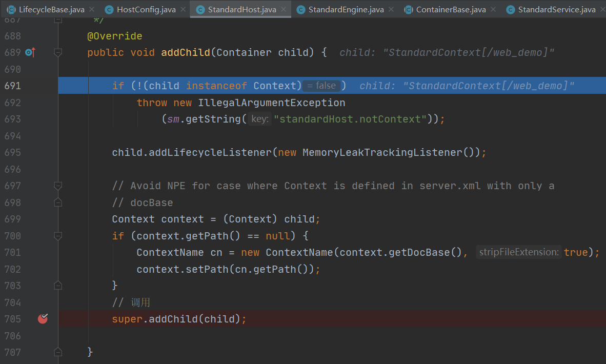The width and height of the screenshot is (606, 364).
Task: Click the StandardService.java class file icon
Action: pyautogui.click(x=510, y=10)
